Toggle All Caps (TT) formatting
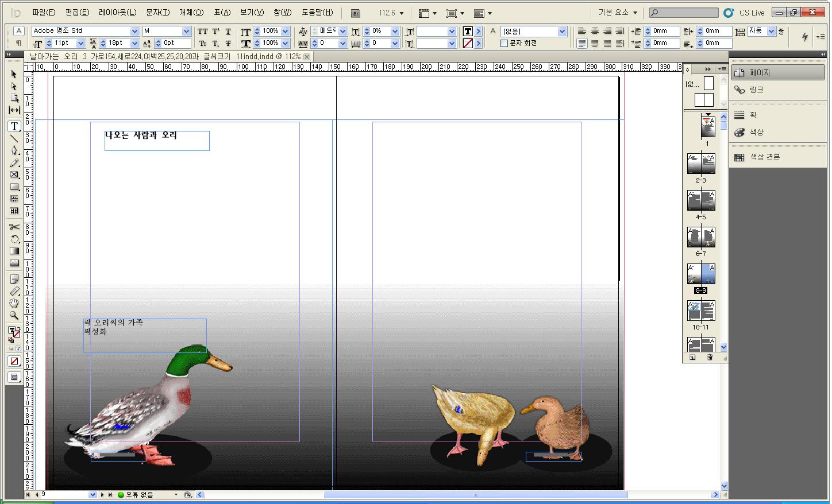Screen dimensions: 832x504 203,32
